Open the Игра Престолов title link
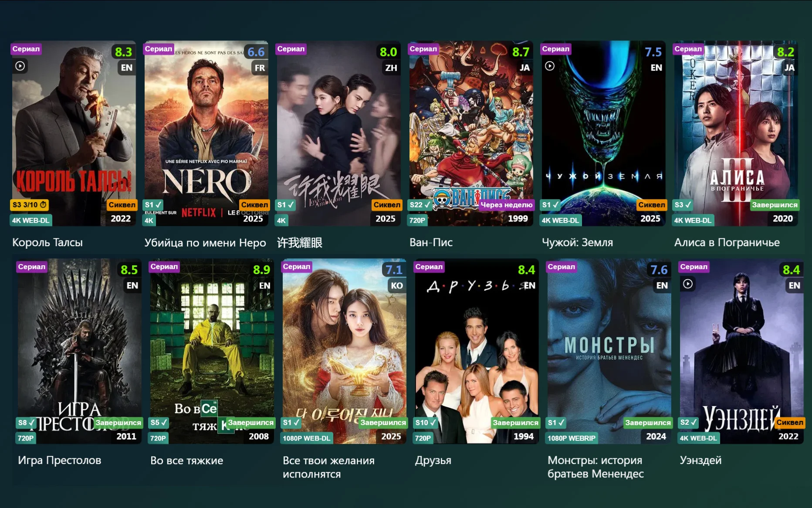The height and width of the screenshot is (508, 812). pyautogui.click(x=59, y=460)
